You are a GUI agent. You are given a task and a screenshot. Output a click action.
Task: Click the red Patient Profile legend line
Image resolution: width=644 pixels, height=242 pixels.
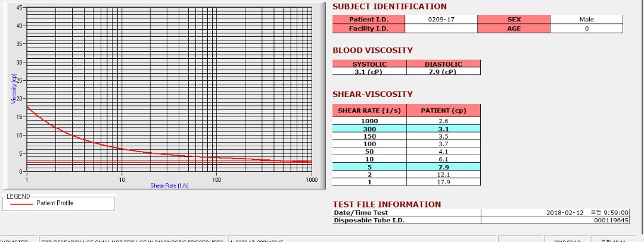(22, 203)
